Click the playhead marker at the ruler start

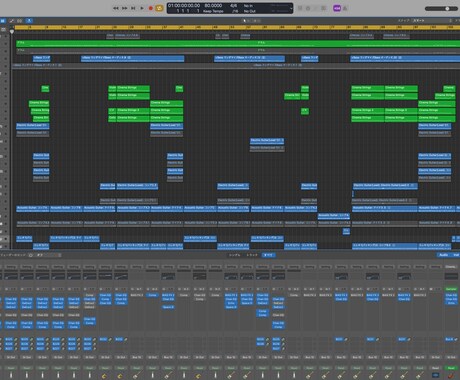[x=12, y=32]
